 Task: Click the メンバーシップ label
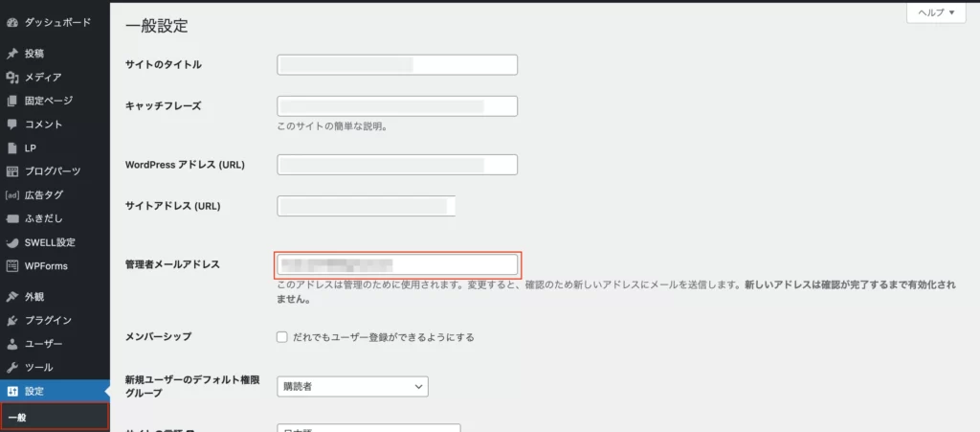click(158, 336)
